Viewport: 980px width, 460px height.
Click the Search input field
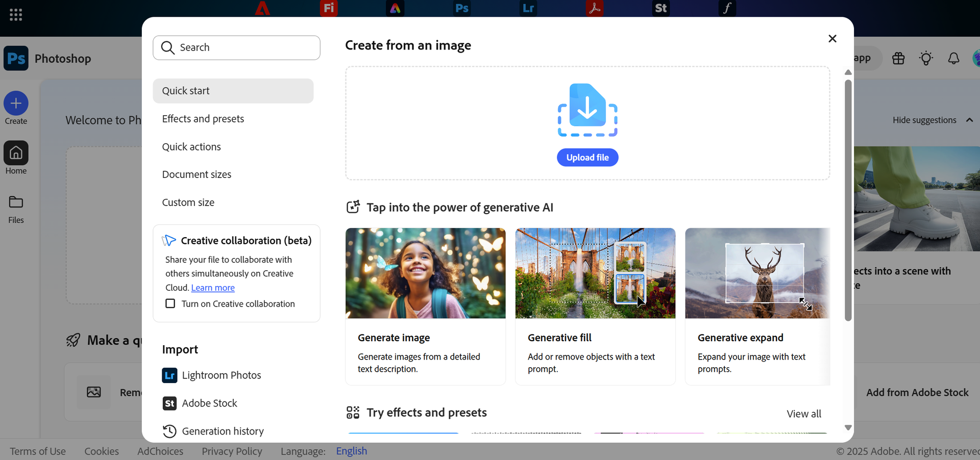point(236,48)
